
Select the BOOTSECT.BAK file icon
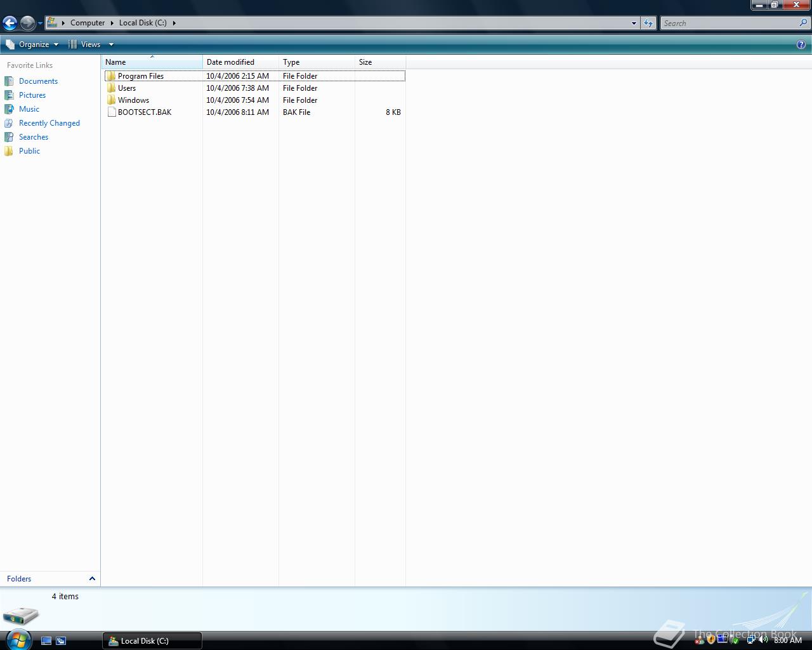click(112, 112)
